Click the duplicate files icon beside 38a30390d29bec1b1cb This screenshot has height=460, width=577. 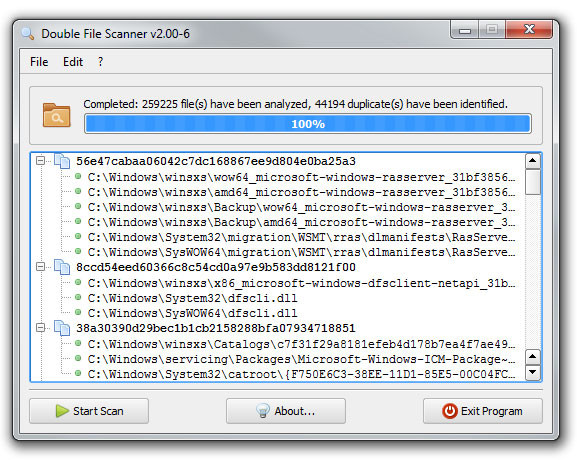[x=62, y=328]
